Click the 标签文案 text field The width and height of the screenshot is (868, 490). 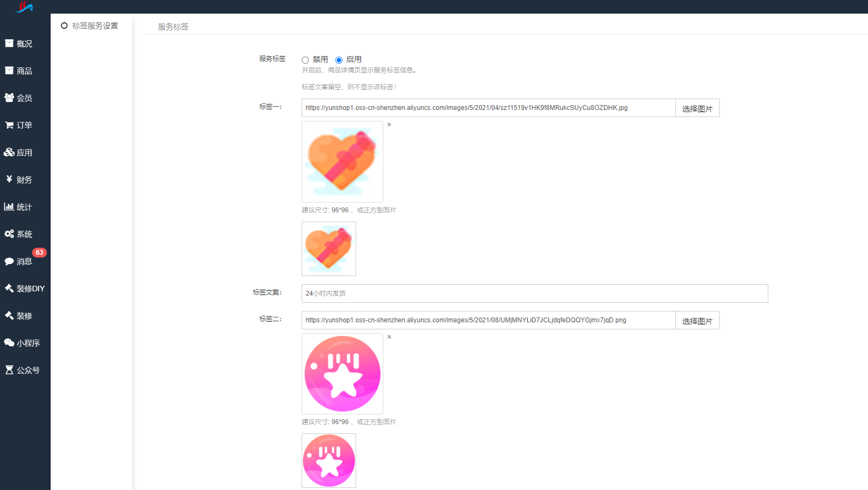[535, 293]
